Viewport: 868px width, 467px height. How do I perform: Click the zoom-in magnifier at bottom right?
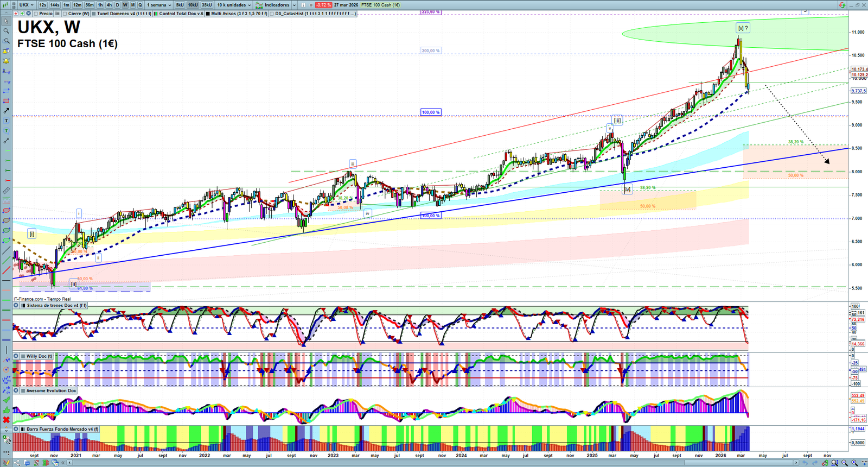click(854, 463)
